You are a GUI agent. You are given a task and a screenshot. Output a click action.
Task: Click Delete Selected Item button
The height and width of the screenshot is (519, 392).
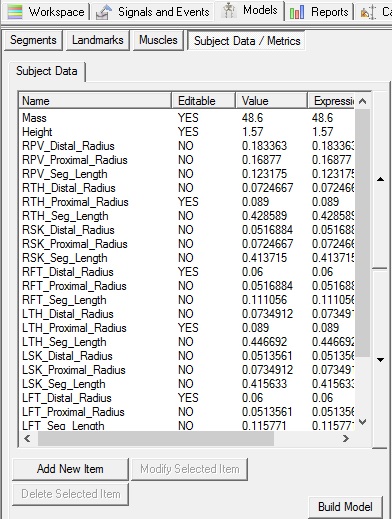[70, 494]
